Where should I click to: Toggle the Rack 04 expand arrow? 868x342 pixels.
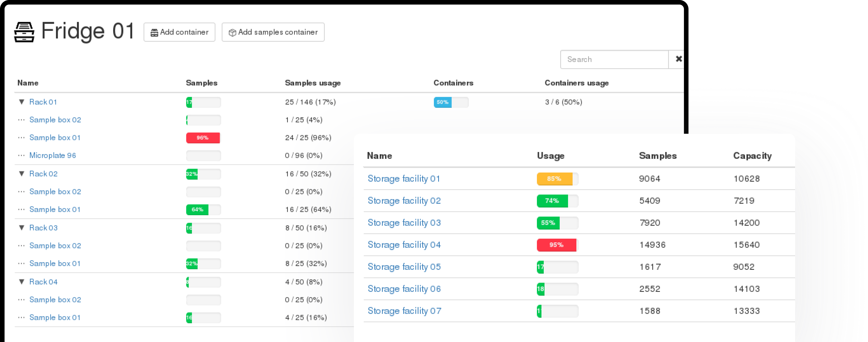point(22,282)
